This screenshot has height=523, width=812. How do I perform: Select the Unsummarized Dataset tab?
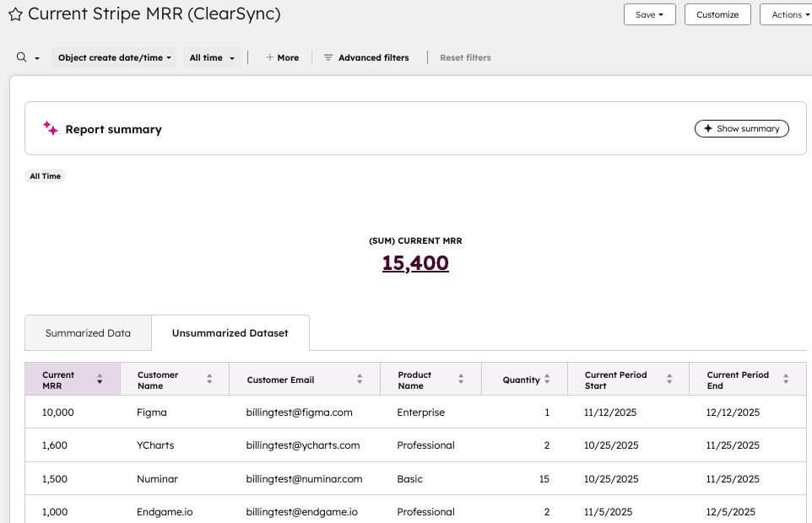pyautogui.click(x=230, y=333)
